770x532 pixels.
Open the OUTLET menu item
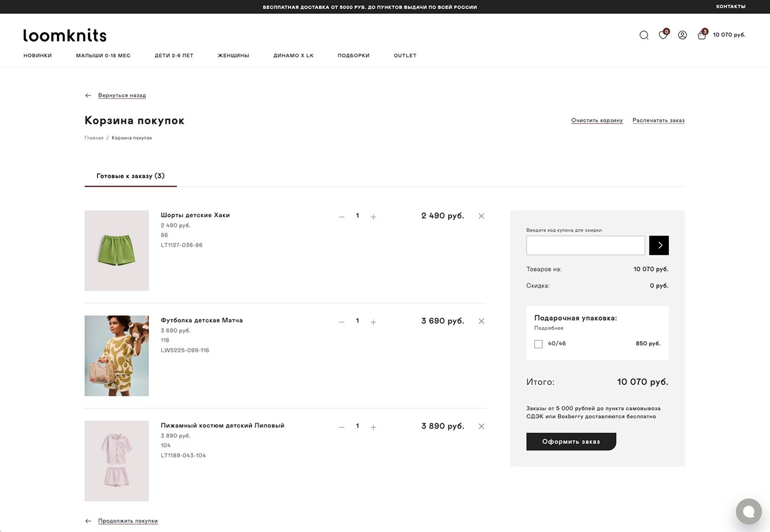[405, 56]
